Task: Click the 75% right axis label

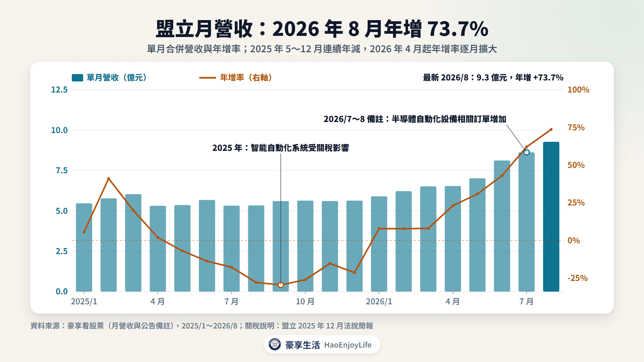Action: pyautogui.click(x=576, y=128)
